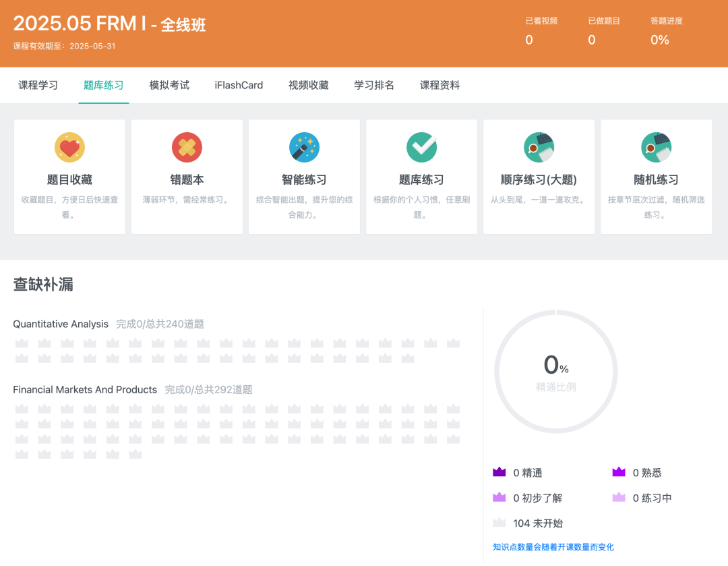Image resolution: width=728 pixels, height=566 pixels.
Task: Click the 0 精通 label
Action: click(x=527, y=473)
